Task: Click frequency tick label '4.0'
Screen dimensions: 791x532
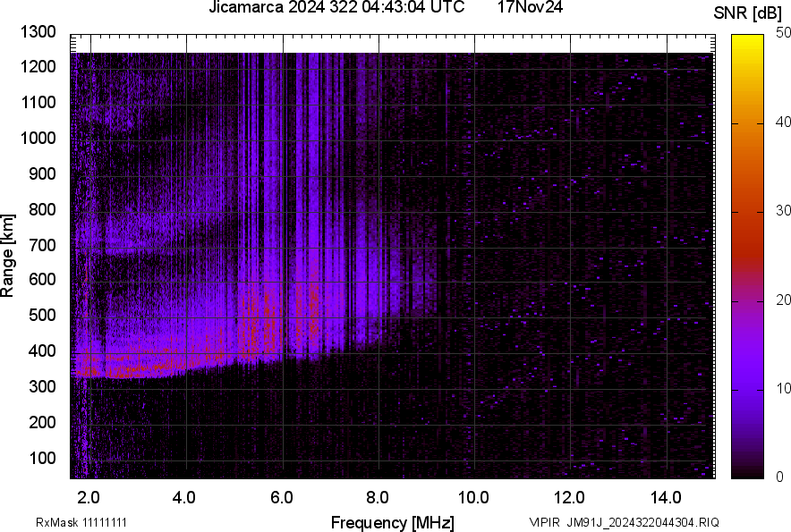Action: [183, 498]
